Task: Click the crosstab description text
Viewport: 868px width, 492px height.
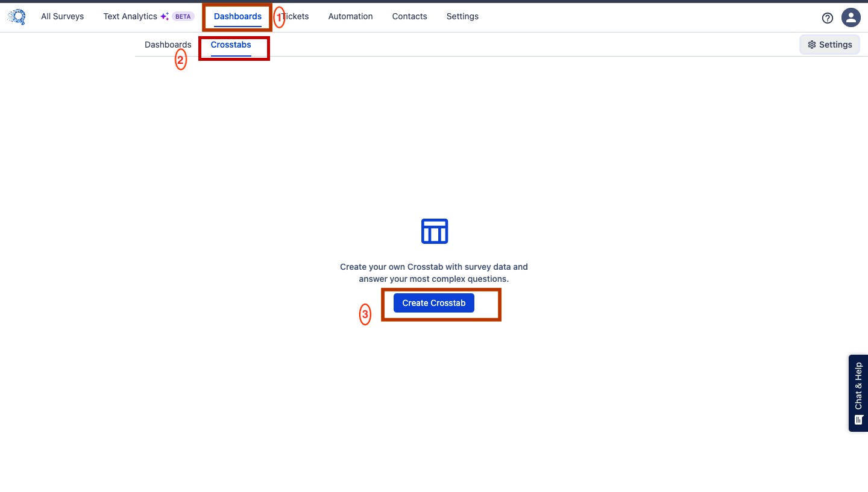Action: coord(434,273)
